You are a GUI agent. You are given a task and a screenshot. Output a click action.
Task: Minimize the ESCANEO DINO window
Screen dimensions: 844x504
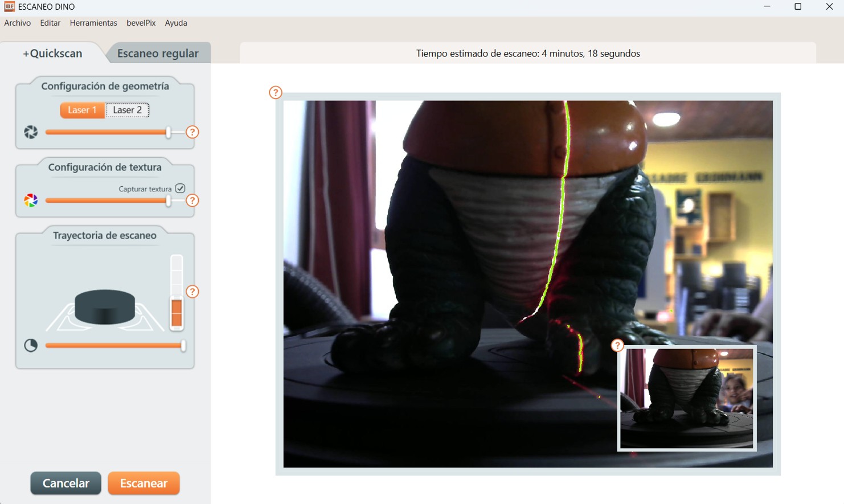pos(767,7)
